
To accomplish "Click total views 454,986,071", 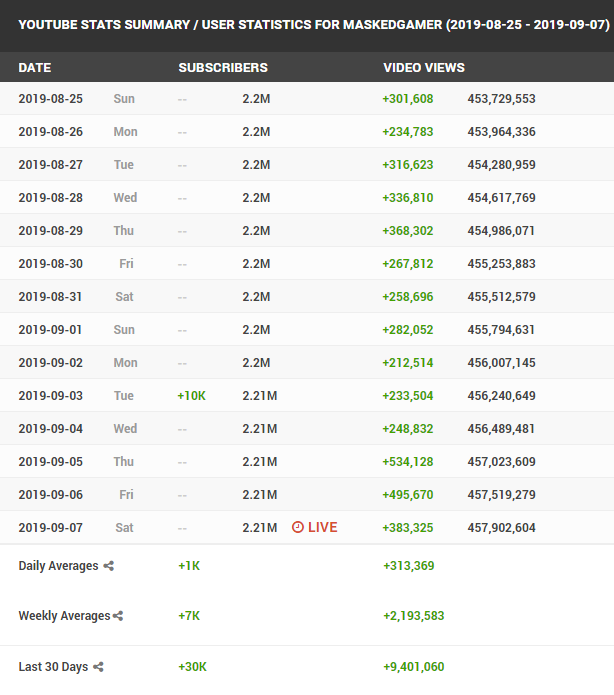I will [x=501, y=231].
